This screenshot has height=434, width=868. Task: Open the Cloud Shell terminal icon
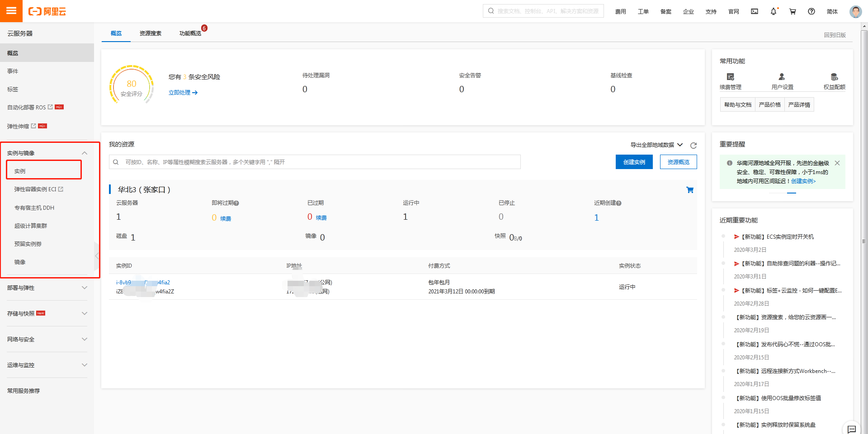755,11
